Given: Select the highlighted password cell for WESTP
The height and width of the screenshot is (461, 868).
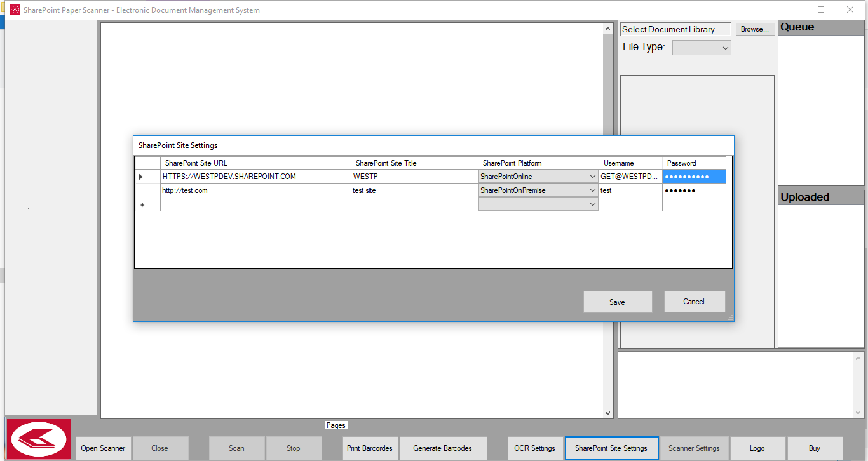Looking at the screenshot, I should click(694, 177).
